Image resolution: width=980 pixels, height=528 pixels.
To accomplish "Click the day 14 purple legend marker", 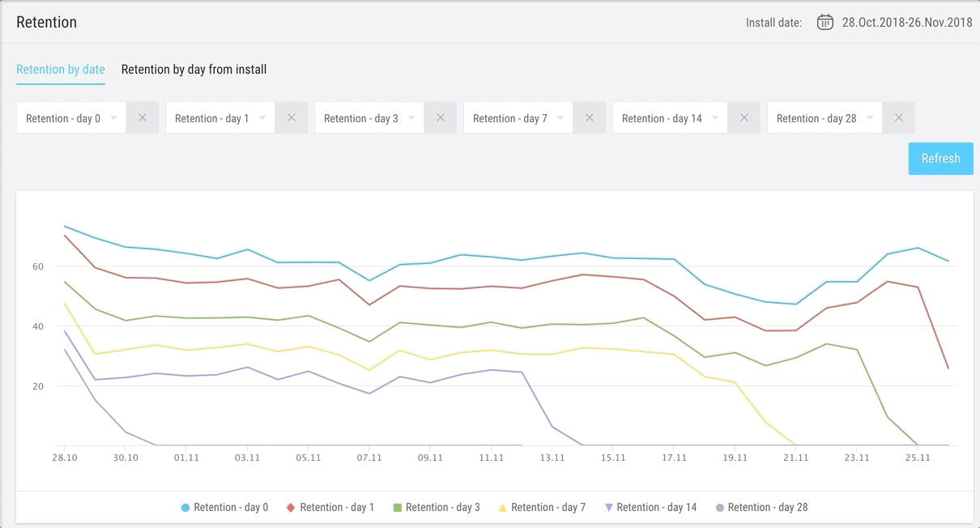I will coord(608,508).
